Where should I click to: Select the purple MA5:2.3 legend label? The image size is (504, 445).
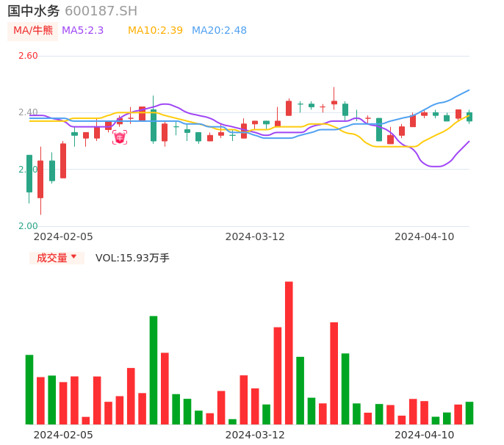(83, 31)
